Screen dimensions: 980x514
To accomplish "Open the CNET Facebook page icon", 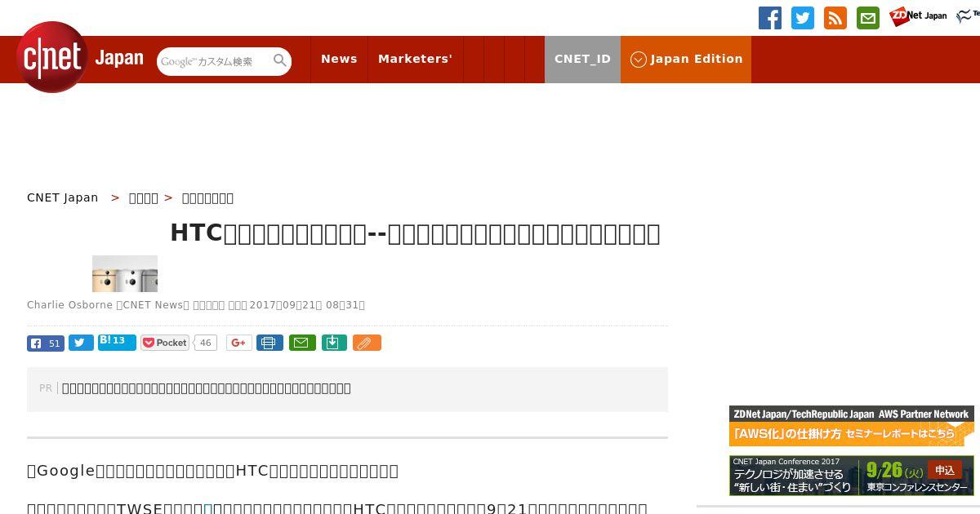I will (x=770, y=18).
